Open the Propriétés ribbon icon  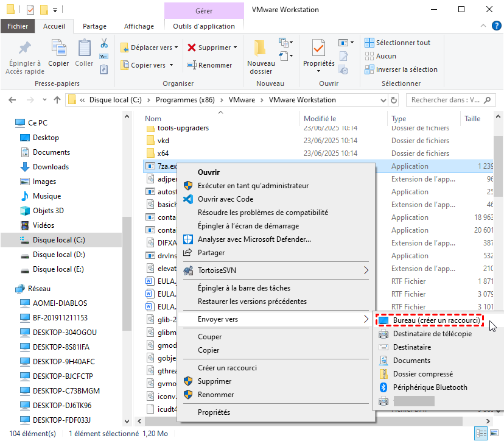(x=318, y=49)
